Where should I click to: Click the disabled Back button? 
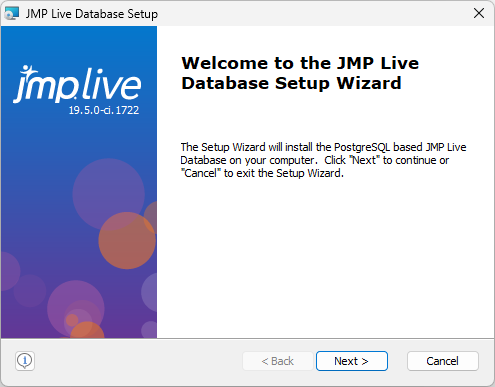click(x=278, y=361)
